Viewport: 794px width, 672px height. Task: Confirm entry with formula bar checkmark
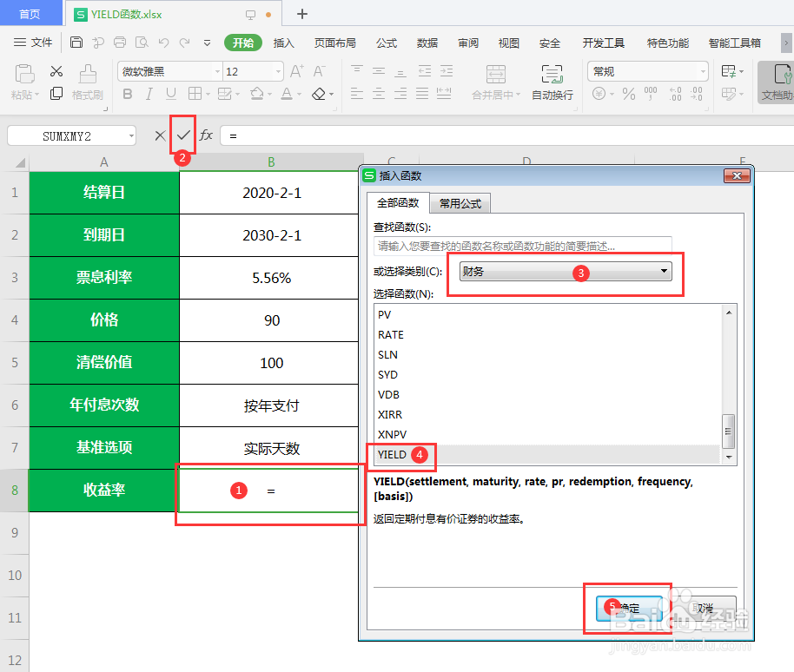point(183,135)
